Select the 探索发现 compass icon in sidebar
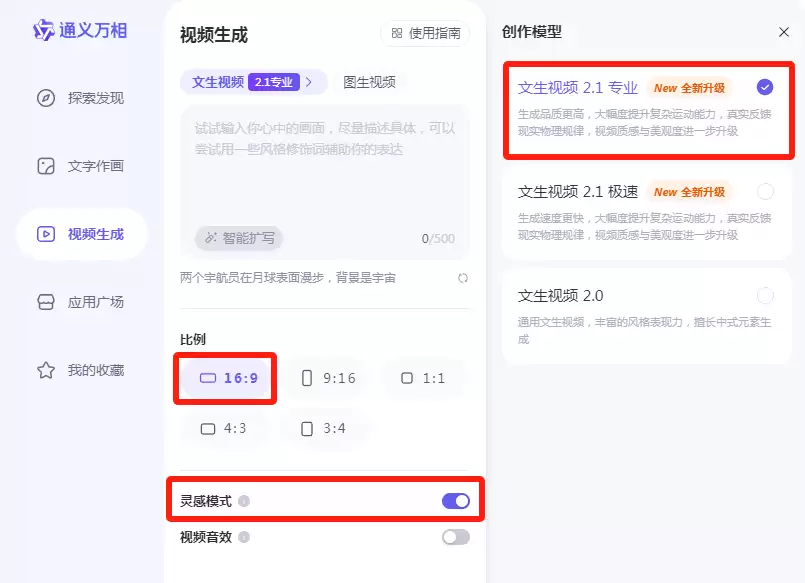The image size is (805, 583). 45,99
